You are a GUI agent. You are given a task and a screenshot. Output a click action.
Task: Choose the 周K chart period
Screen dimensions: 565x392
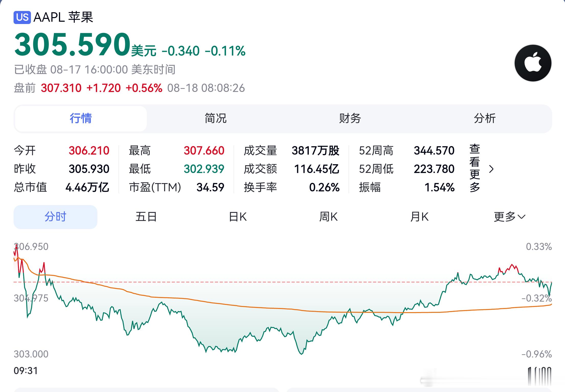[x=329, y=217]
